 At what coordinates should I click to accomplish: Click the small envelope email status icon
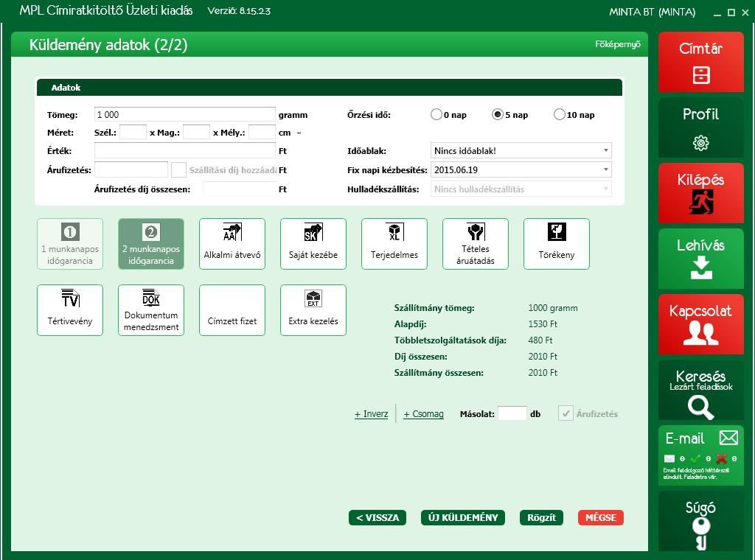tap(669, 458)
